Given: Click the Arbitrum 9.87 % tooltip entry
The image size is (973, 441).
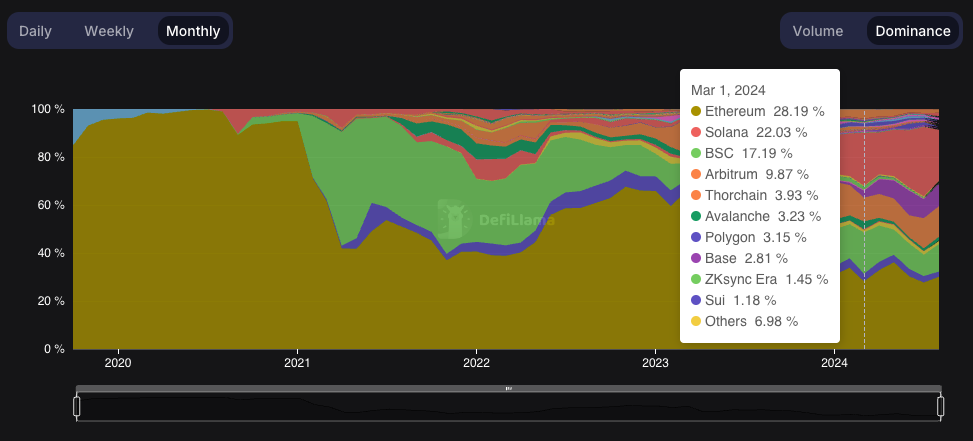Looking at the screenshot, I should [754, 174].
